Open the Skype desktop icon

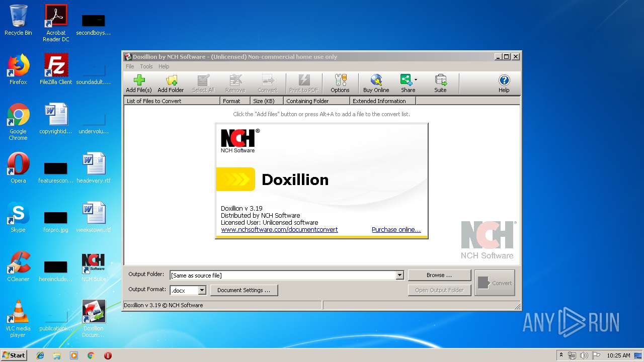tap(18, 217)
